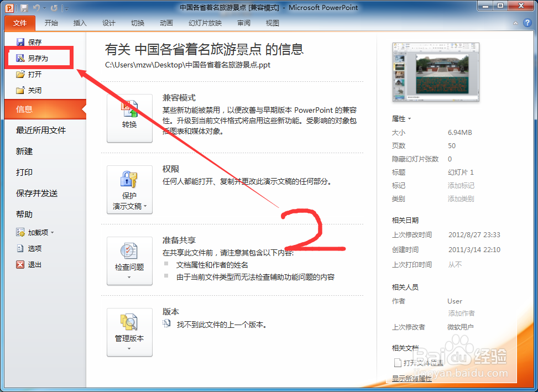
Task: Click the Redo arrow in quick access toolbar
Action: click(54, 8)
